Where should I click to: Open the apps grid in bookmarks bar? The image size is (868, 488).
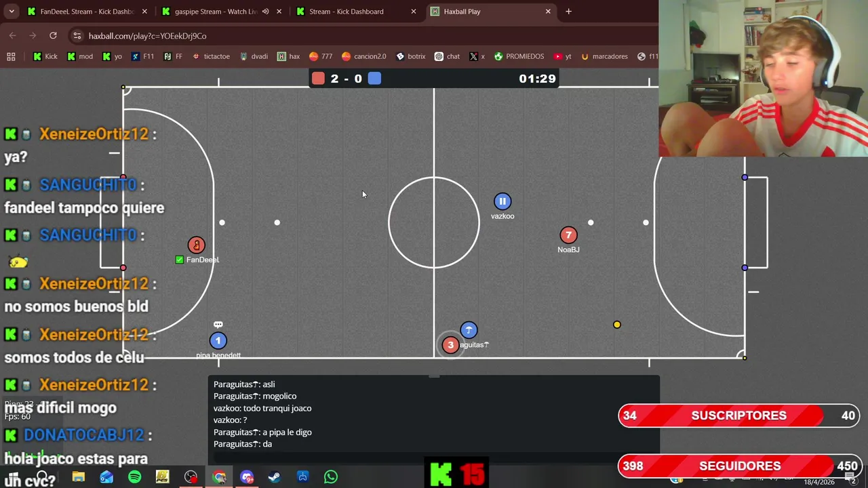[x=11, y=56]
